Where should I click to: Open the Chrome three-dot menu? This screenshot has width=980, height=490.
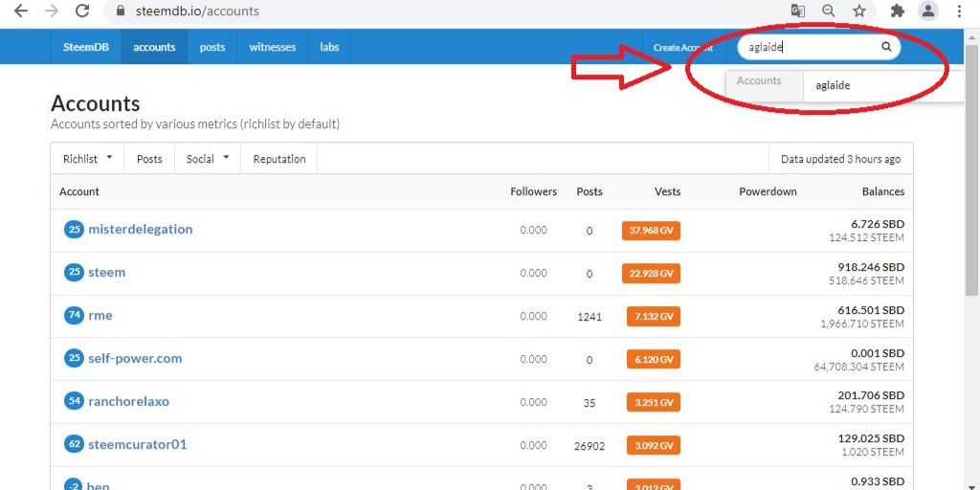pyautogui.click(x=959, y=11)
